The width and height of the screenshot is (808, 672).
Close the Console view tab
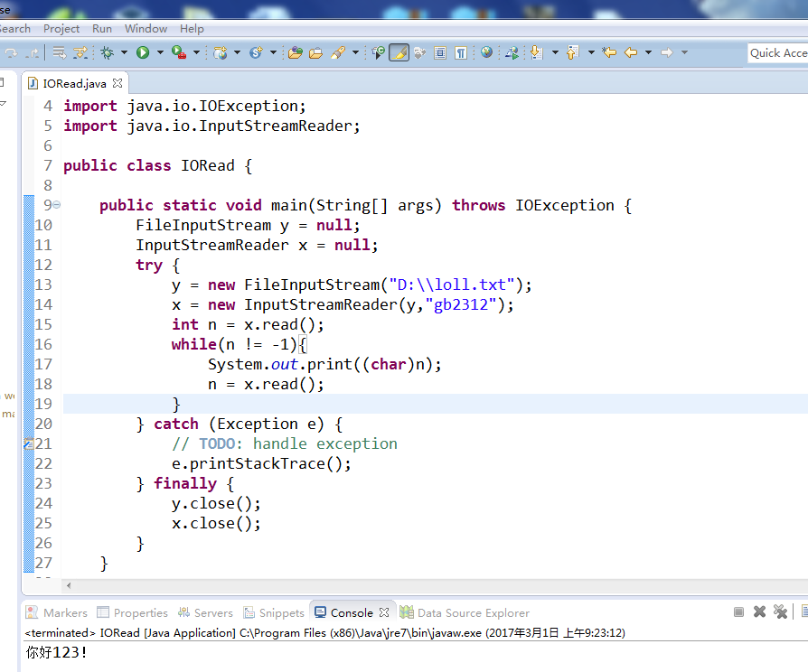point(384,612)
